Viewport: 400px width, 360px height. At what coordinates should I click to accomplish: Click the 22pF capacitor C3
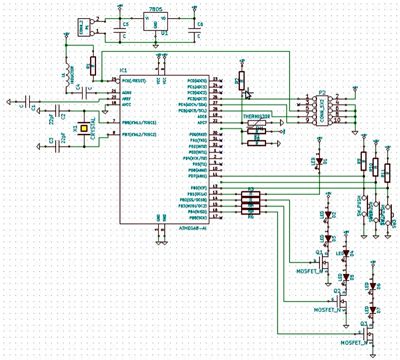point(57,146)
